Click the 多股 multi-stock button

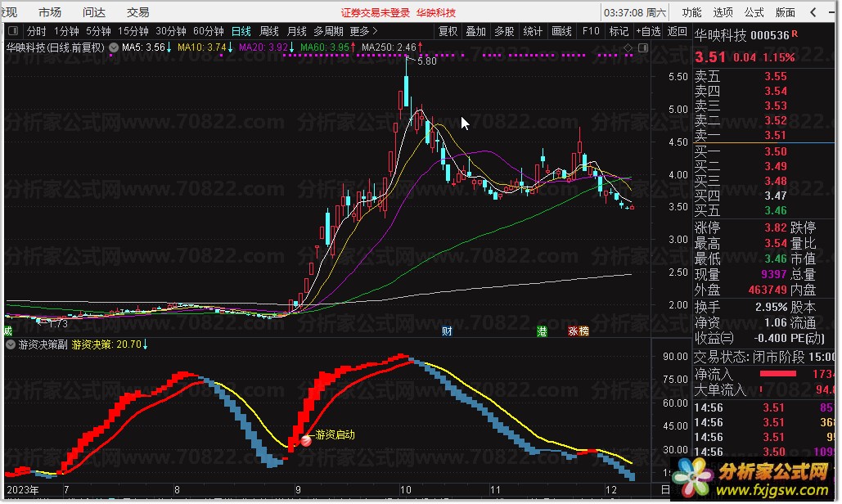click(504, 31)
